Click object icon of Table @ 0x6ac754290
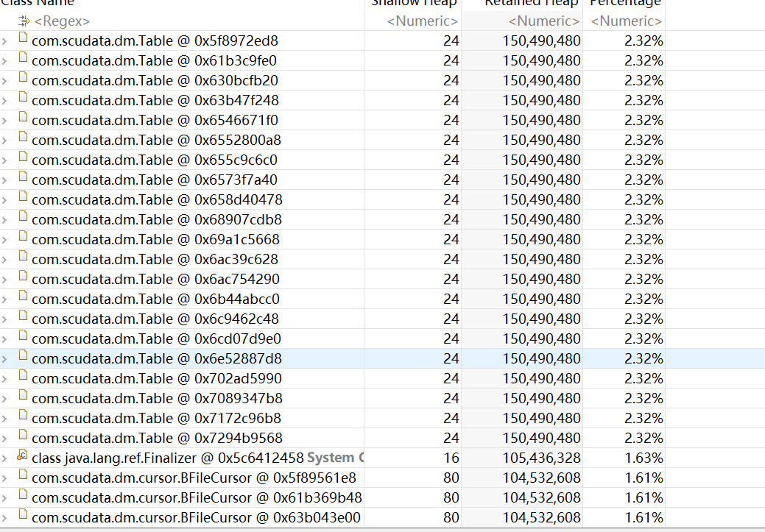The image size is (765, 532). pos(23,276)
